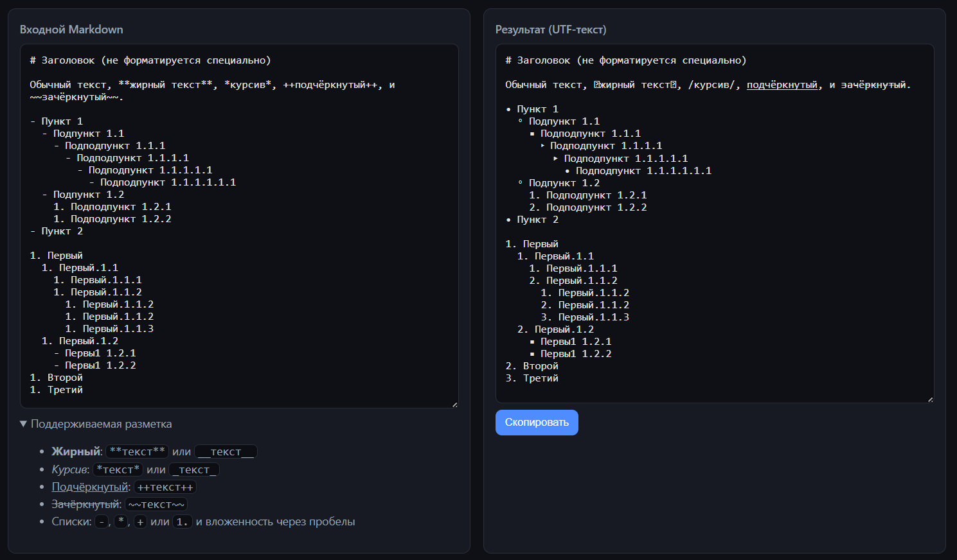
Task: Click the struck-through Зачёркнутый label in the legend
Action: tap(85, 504)
